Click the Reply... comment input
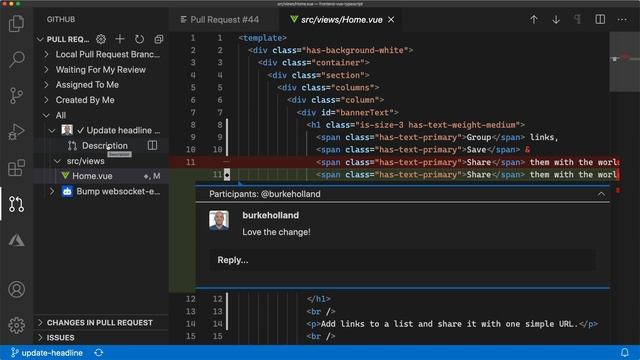 (x=402, y=260)
